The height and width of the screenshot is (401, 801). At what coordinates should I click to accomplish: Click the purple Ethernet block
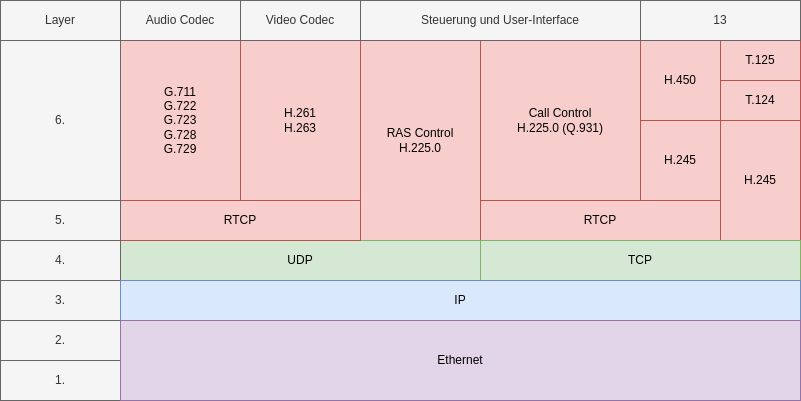click(460, 360)
